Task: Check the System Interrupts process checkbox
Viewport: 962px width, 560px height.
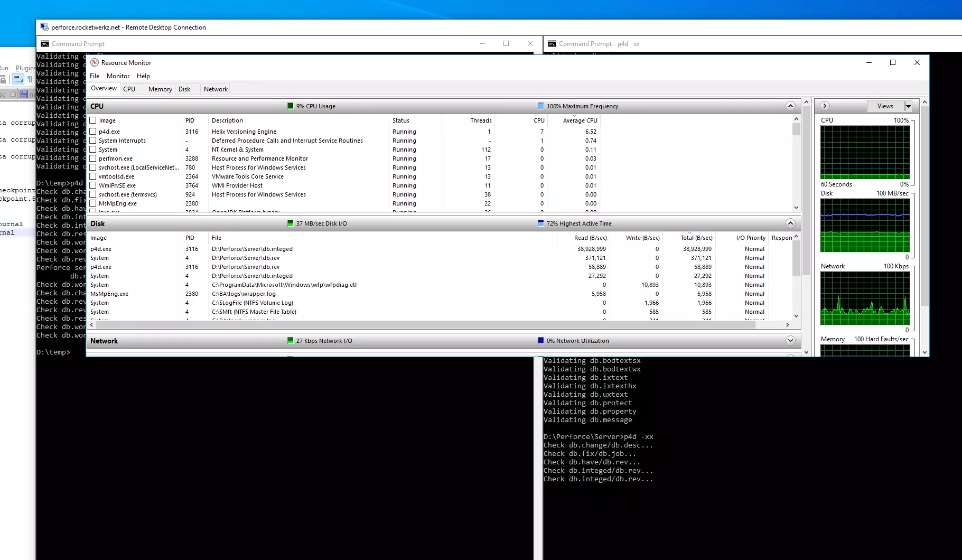Action: tap(93, 141)
